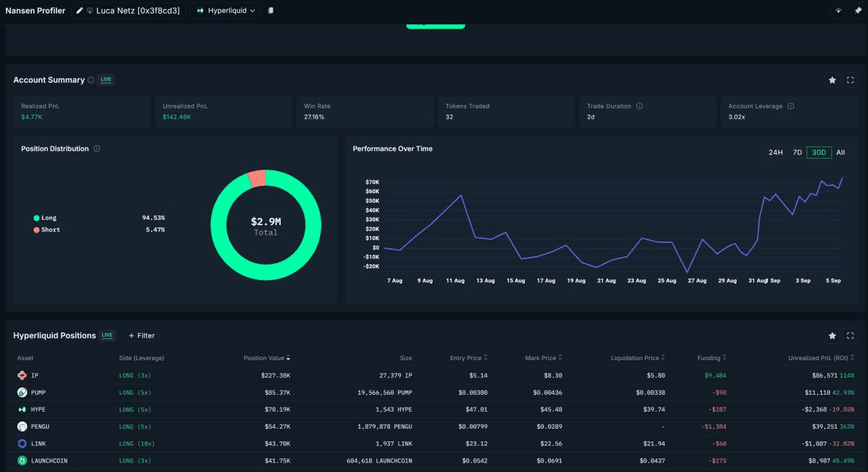Sort by Funding column
This screenshot has width=868, height=472.
point(711,358)
